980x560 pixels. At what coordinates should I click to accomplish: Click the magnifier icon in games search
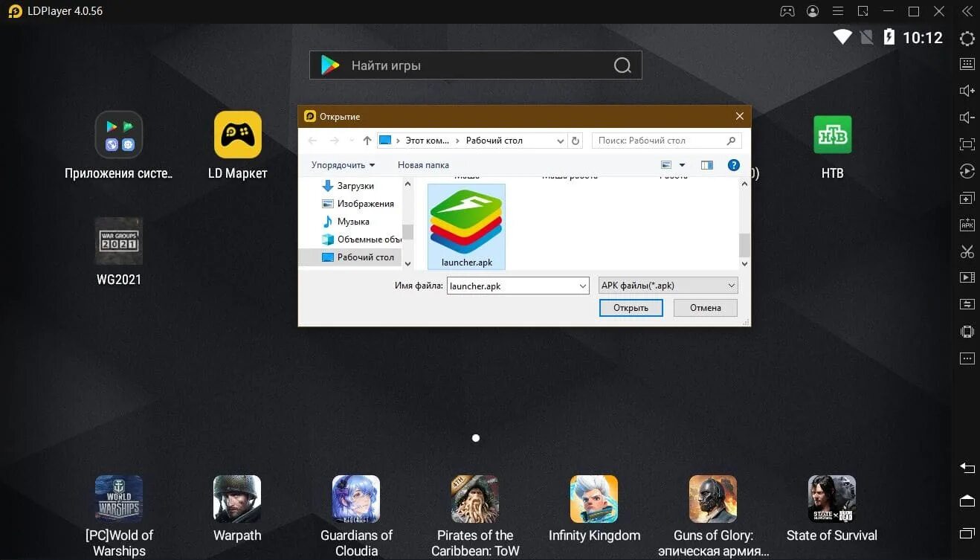coord(622,65)
